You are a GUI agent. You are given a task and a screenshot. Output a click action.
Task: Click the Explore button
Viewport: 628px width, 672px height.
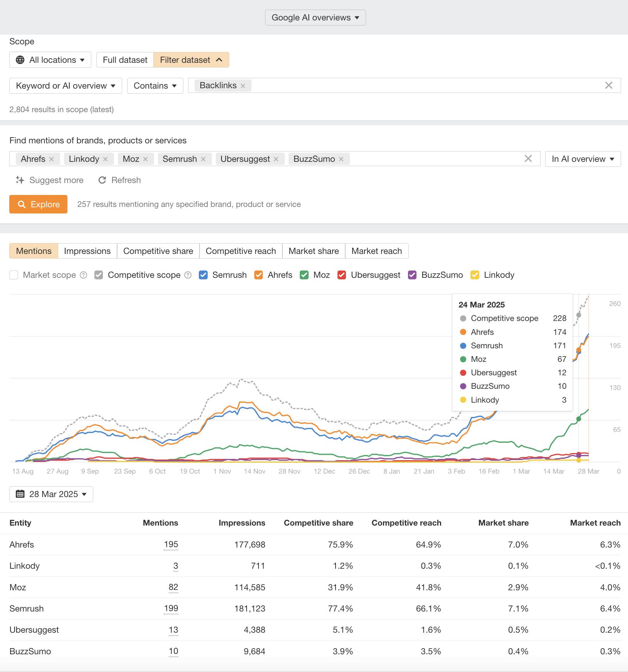[x=38, y=204]
